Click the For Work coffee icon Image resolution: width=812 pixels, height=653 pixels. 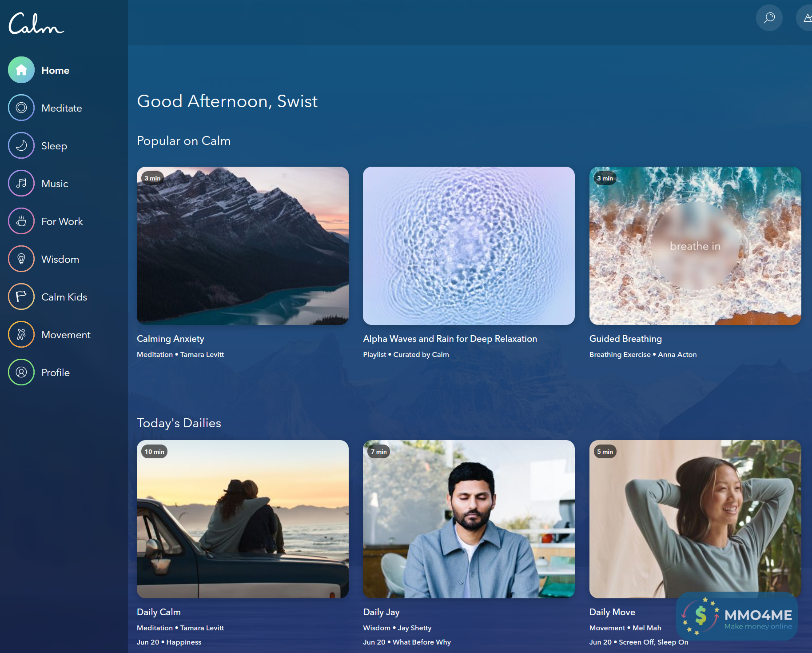click(x=21, y=221)
